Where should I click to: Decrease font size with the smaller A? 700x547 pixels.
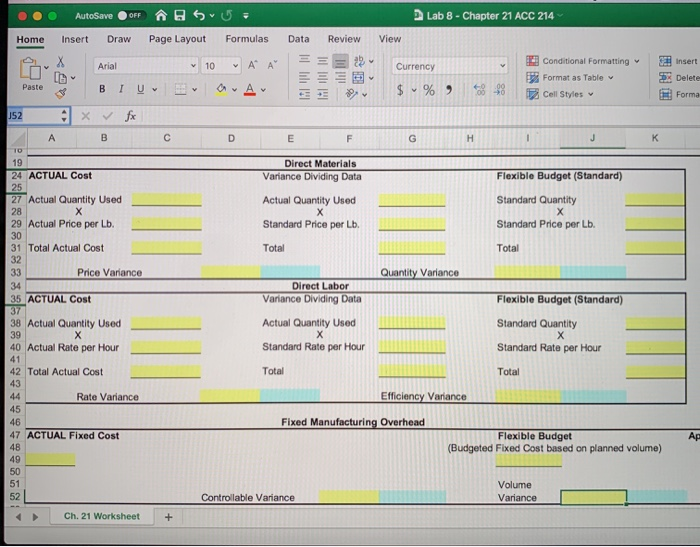(x=272, y=66)
